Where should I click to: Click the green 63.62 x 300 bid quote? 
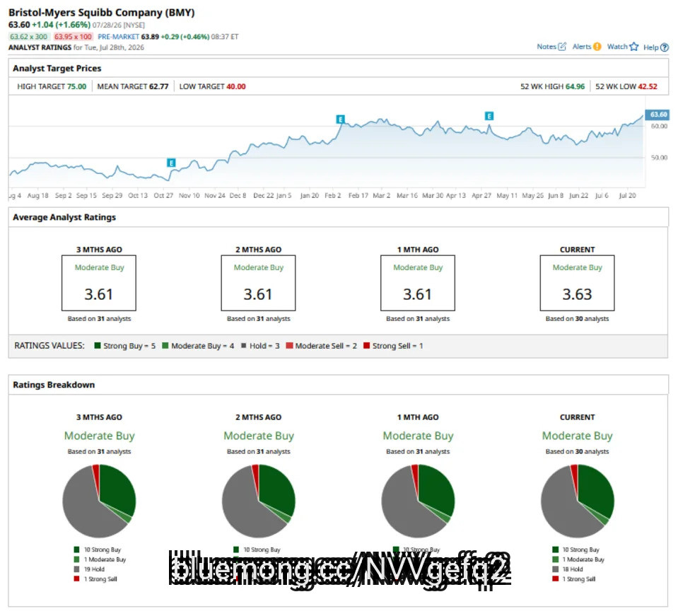28,37
